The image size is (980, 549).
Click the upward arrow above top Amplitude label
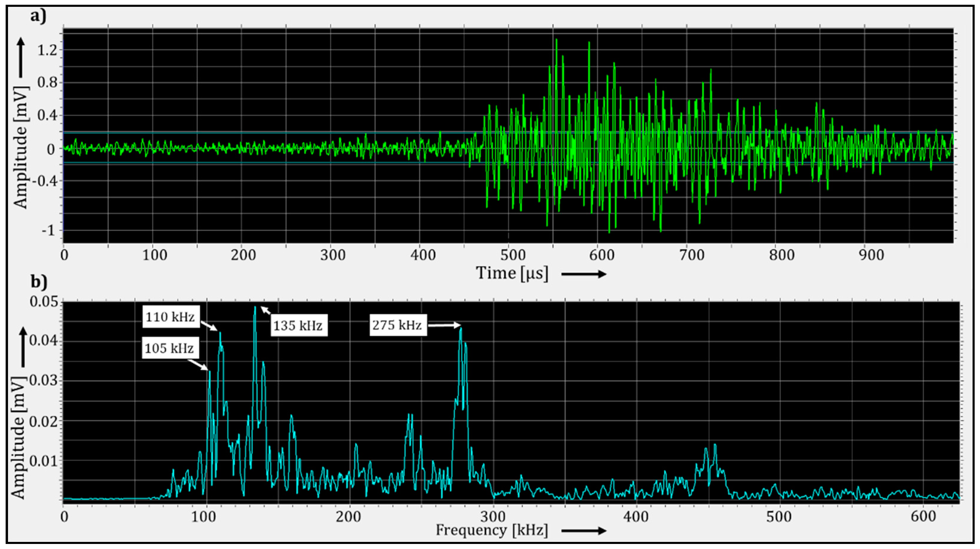(21, 58)
